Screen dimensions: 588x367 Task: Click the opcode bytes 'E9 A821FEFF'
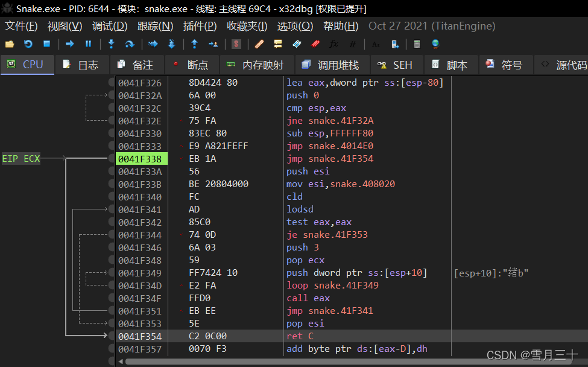[218, 146]
